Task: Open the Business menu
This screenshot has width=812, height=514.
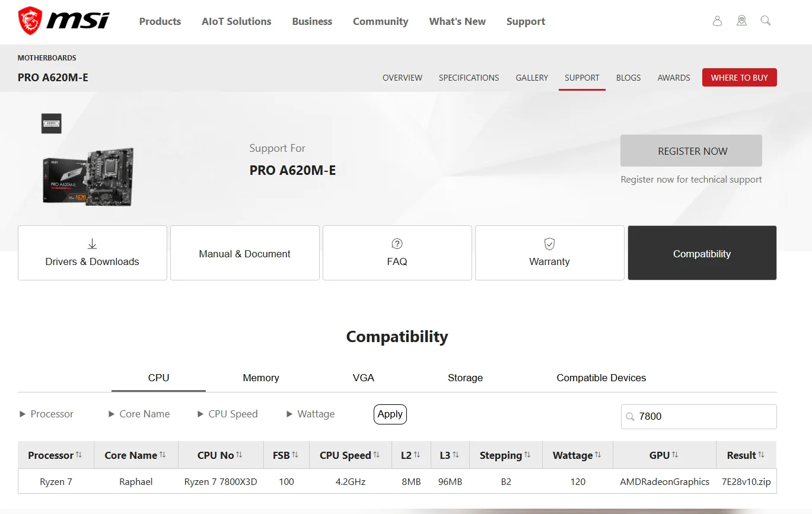Action: [x=312, y=21]
